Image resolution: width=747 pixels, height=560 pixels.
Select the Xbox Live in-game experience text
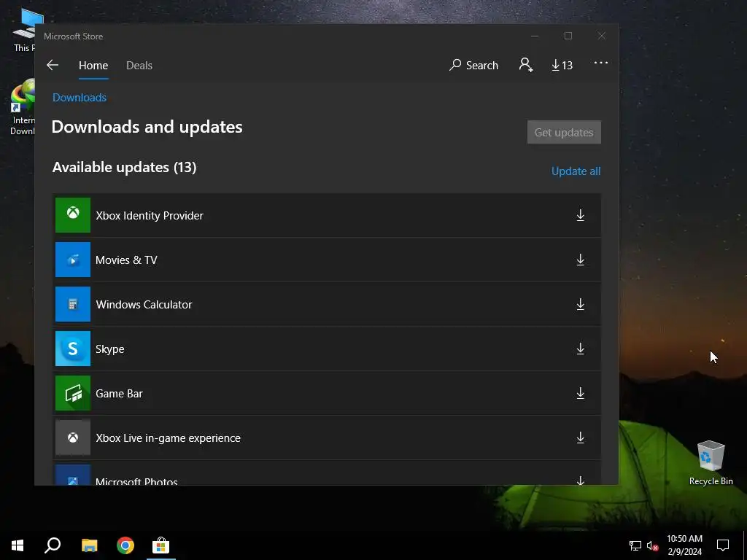pyautogui.click(x=169, y=438)
